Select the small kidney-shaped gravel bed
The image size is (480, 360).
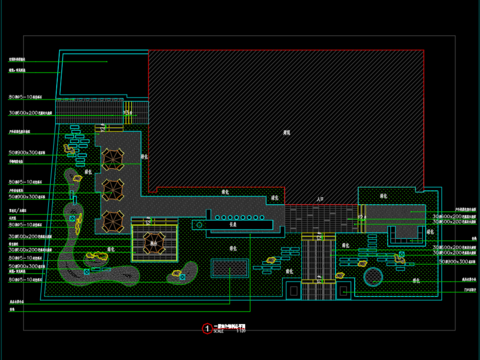[183, 273]
